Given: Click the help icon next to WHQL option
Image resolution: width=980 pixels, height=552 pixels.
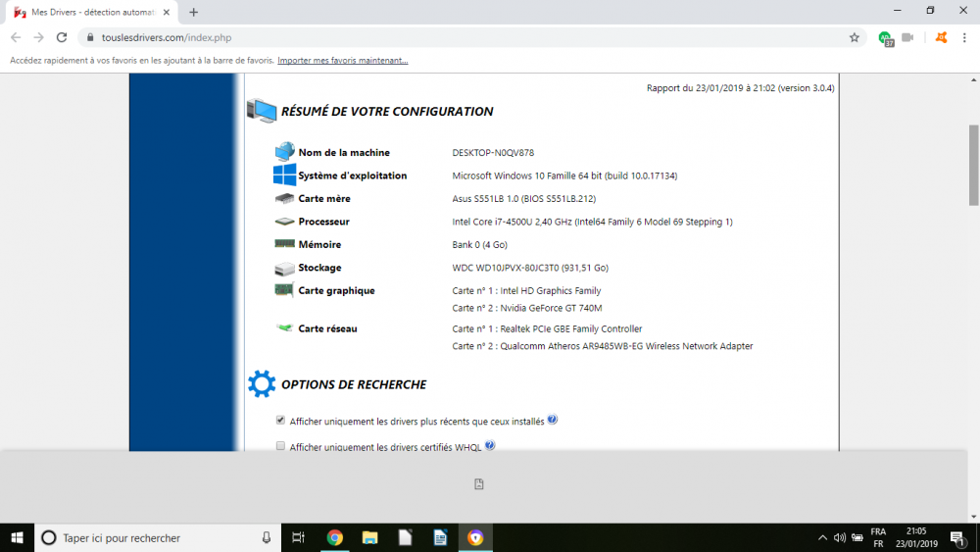Looking at the screenshot, I should (x=490, y=445).
